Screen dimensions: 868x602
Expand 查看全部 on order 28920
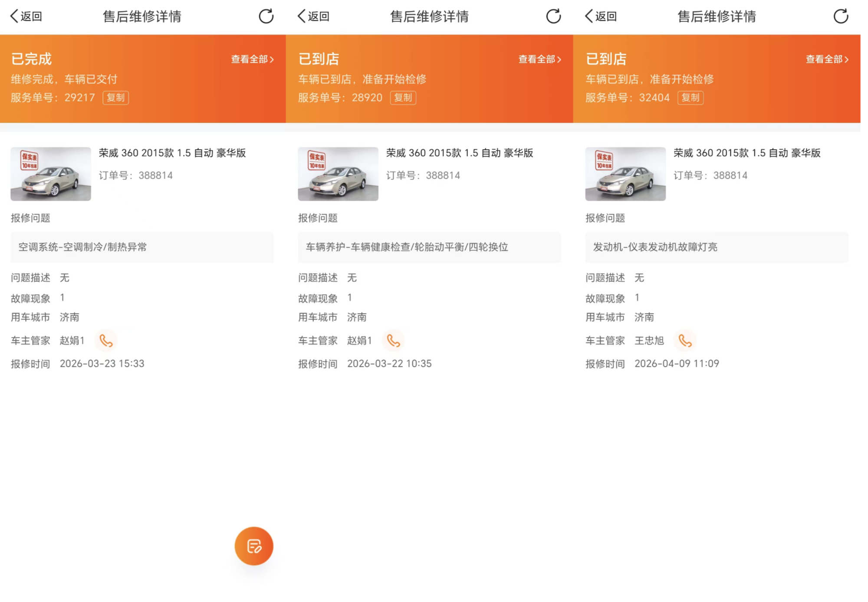tap(539, 59)
